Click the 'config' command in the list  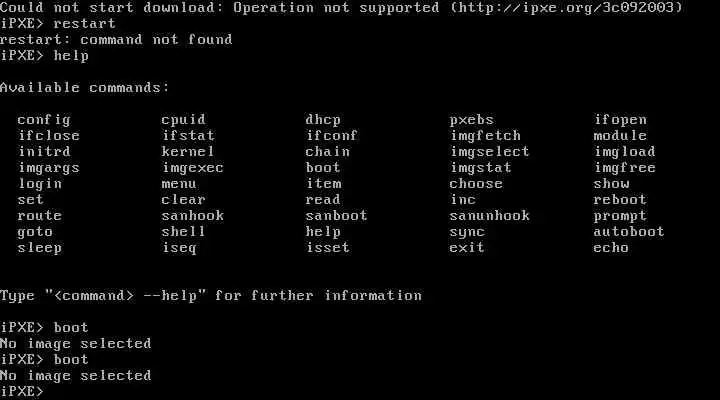tap(44, 120)
